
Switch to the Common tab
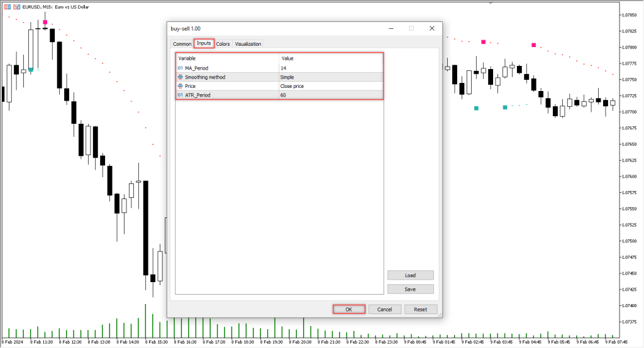[182, 44]
